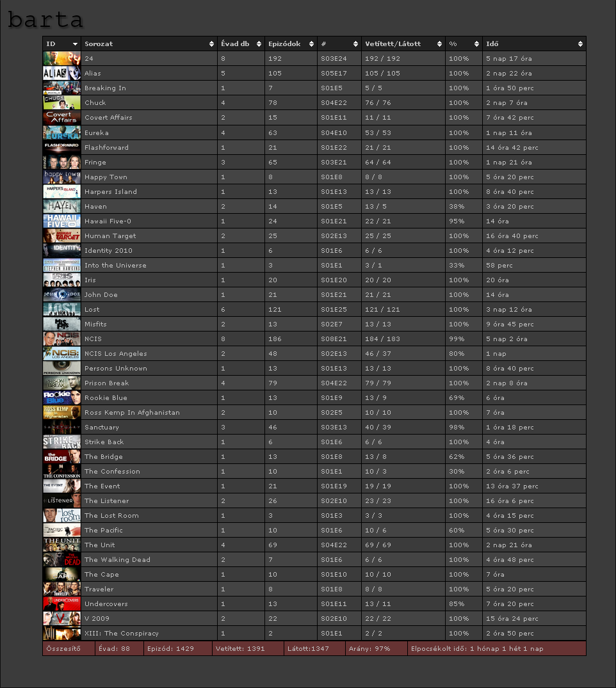Image resolution: width=616 pixels, height=688 pixels.
Task: Select The Cape series name
Action: tap(102, 574)
